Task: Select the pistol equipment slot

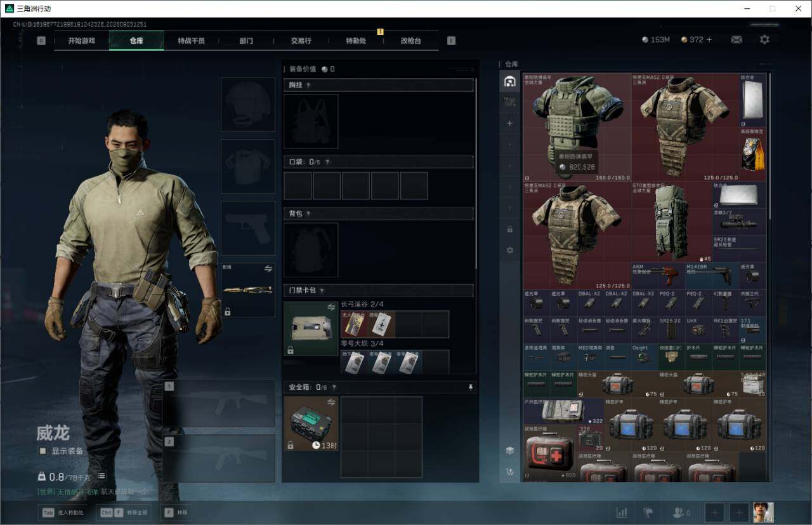Action: [x=248, y=229]
